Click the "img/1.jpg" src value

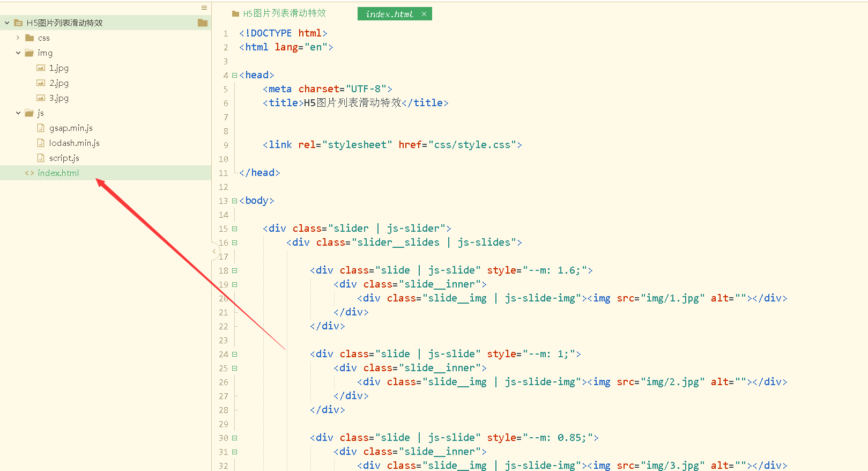pyautogui.click(x=673, y=298)
